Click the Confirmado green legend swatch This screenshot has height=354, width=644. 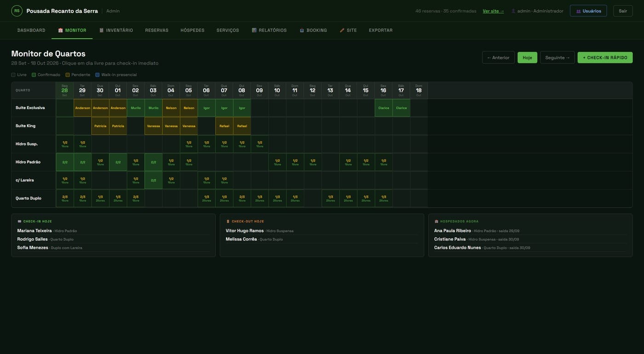34,75
